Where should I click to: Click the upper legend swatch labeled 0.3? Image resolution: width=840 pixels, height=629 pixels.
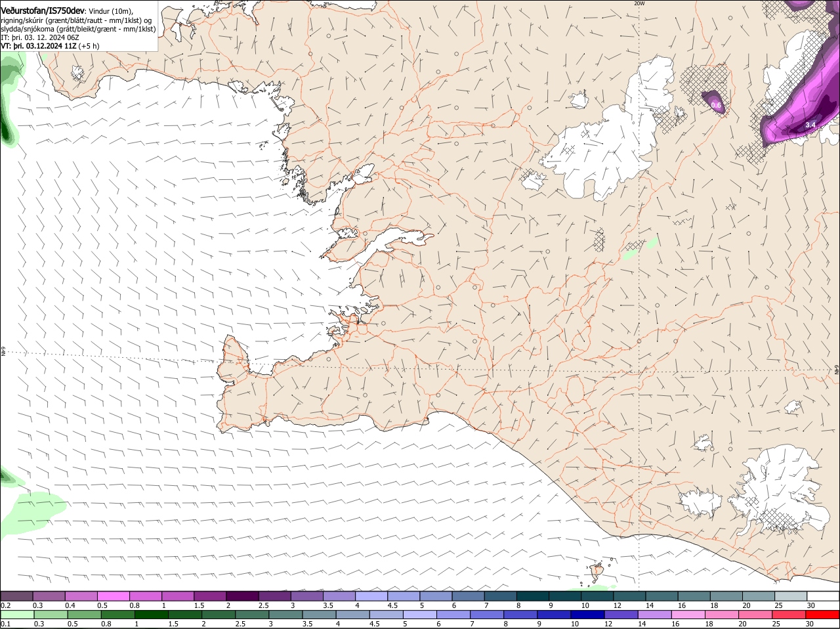49,596
